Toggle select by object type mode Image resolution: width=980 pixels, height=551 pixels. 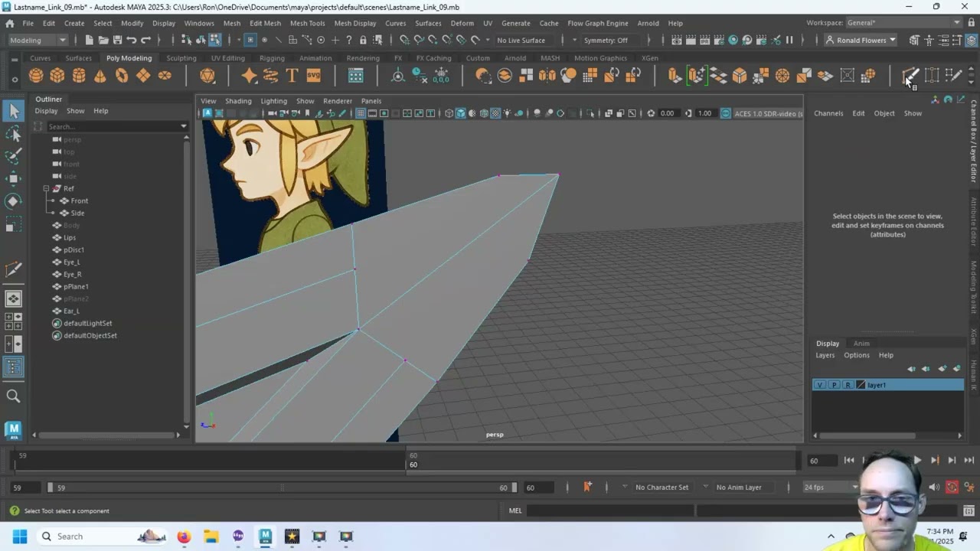[x=201, y=40]
